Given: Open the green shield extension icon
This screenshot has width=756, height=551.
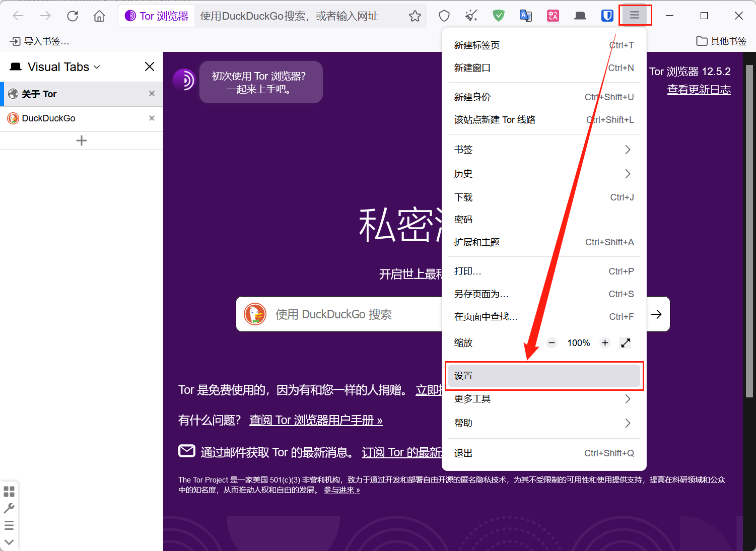Looking at the screenshot, I should (499, 16).
